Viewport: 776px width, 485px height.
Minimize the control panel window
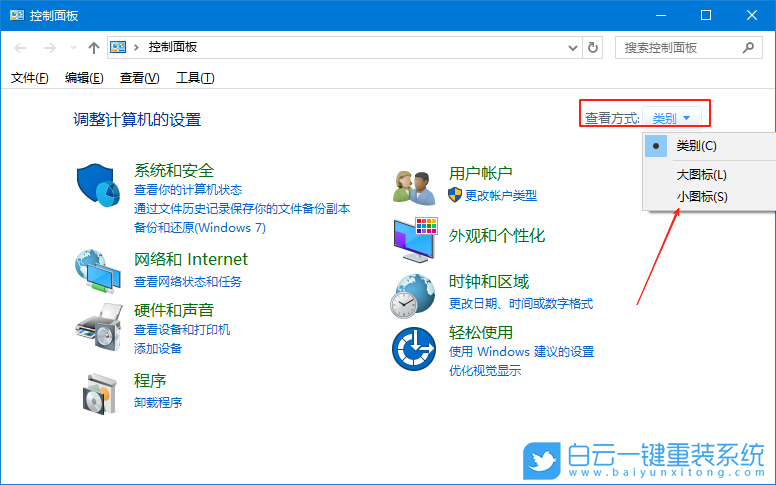coord(661,15)
